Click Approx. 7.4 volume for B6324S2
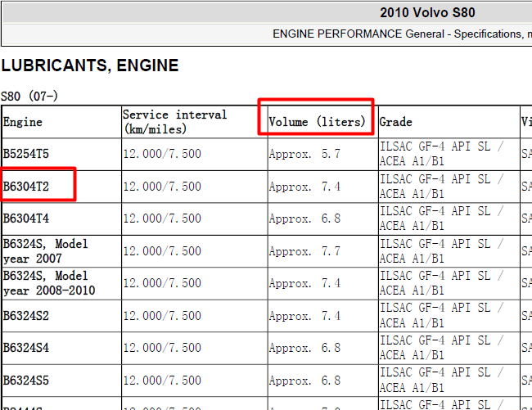 [304, 316]
